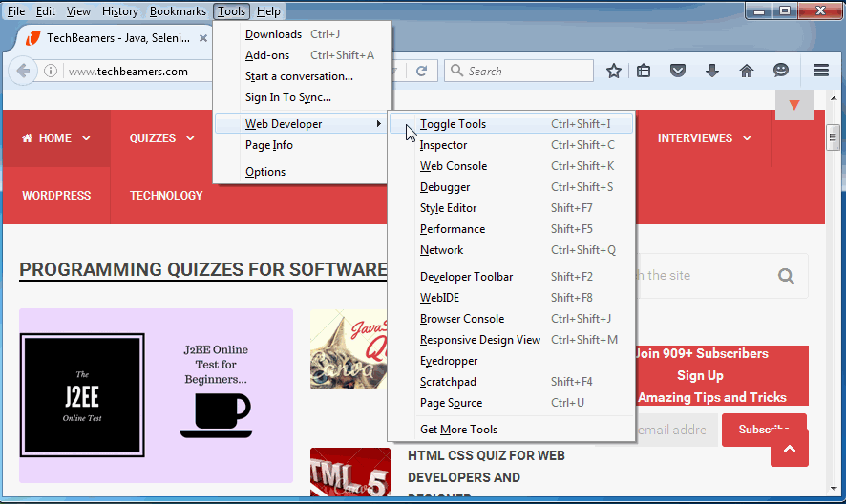Screen dimensions: 846x504
Task: Click the smiley face chat icon
Action: pyautogui.click(x=781, y=71)
